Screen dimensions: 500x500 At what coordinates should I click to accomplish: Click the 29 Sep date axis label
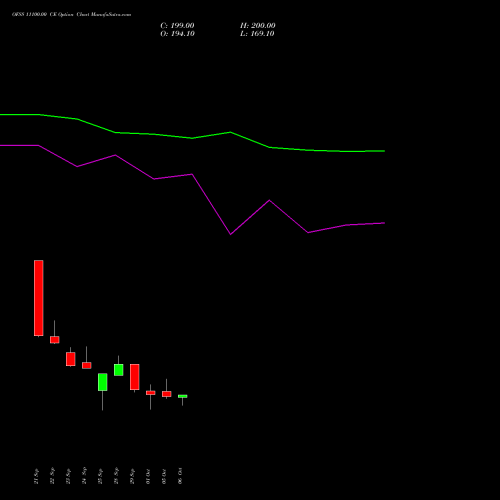[x=132, y=476]
